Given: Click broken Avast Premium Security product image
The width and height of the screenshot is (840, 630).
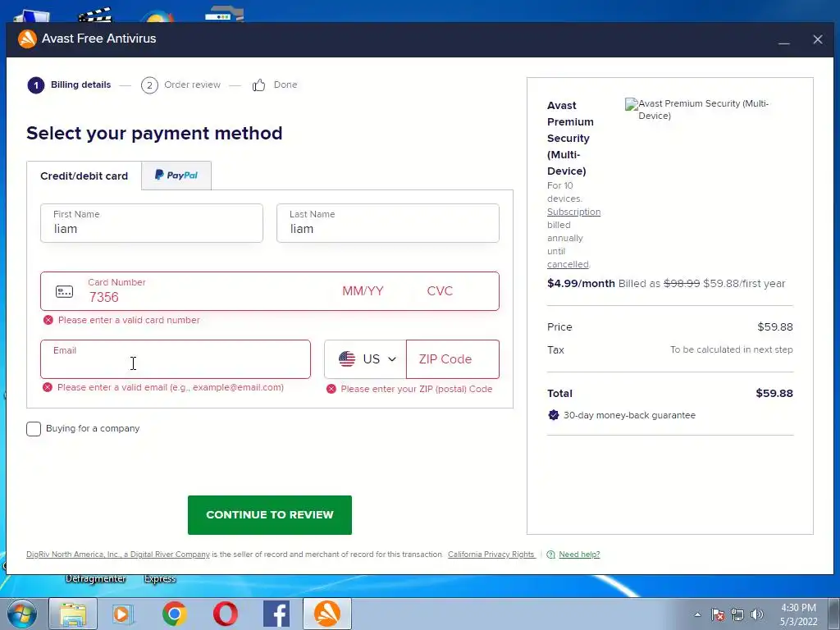Looking at the screenshot, I should 631,104.
